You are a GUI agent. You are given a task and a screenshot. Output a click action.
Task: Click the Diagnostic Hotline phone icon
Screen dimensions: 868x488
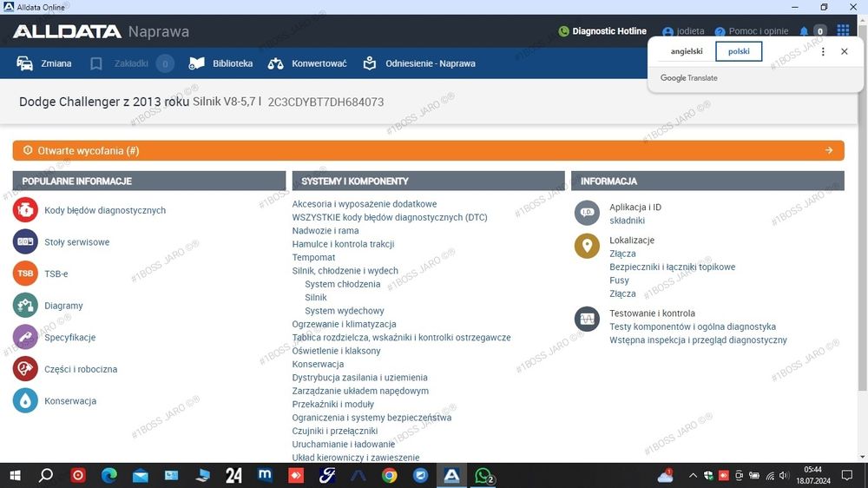[563, 31]
